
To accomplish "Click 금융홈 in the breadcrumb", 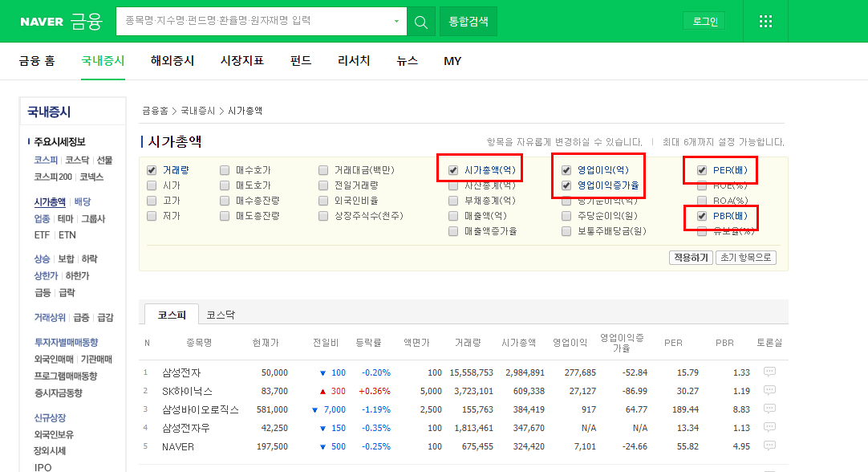I will (155, 111).
